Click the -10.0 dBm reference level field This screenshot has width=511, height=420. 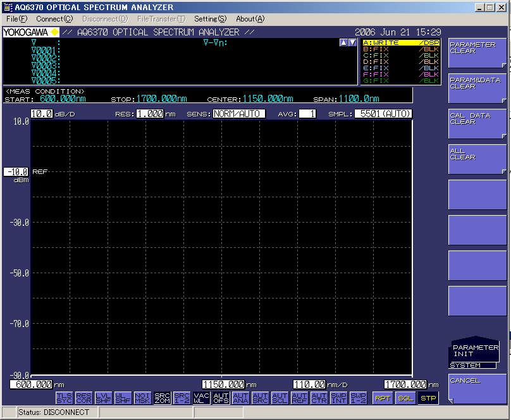16,171
